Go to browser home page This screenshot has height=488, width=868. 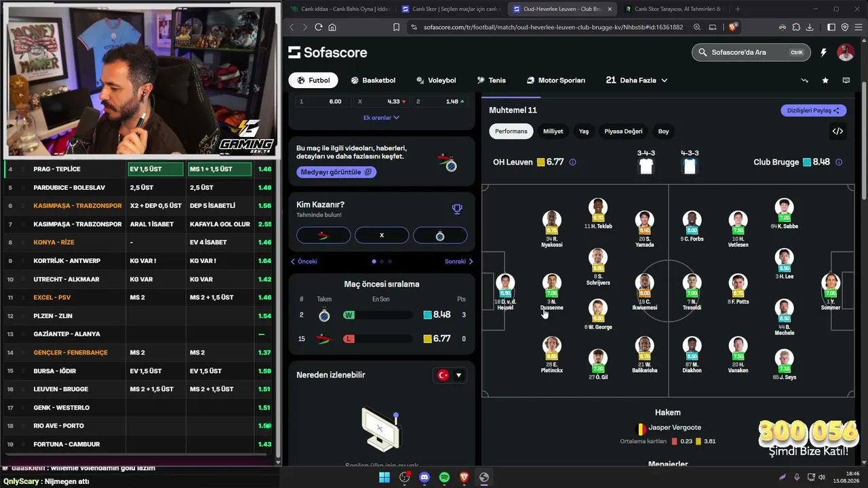[x=332, y=27]
